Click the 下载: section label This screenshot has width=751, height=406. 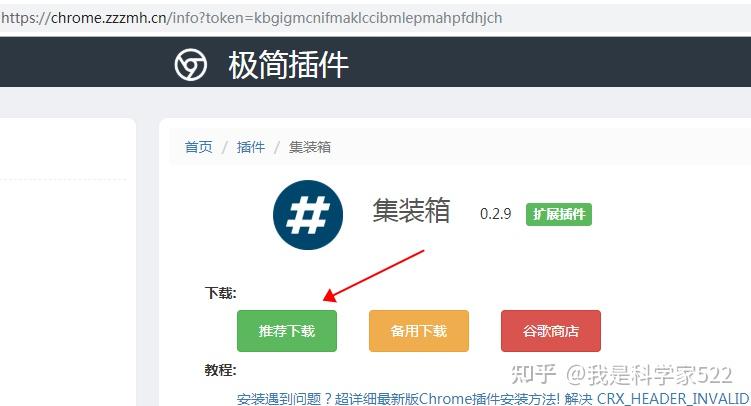point(221,293)
